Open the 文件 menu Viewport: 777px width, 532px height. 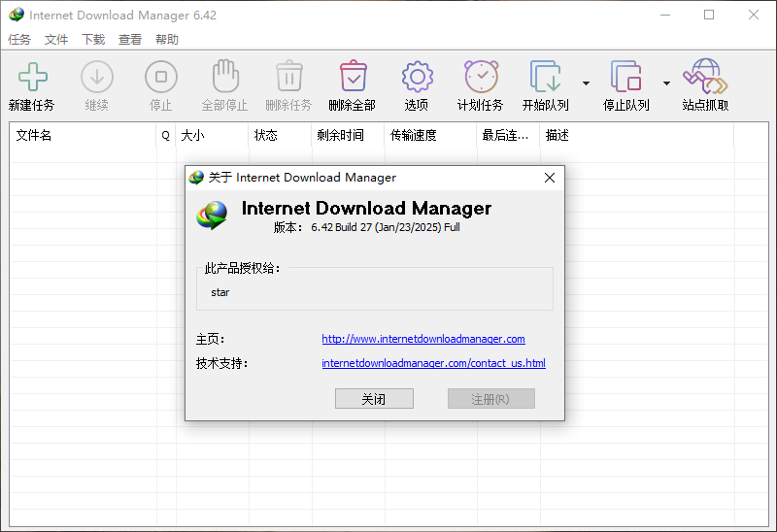tap(56, 40)
